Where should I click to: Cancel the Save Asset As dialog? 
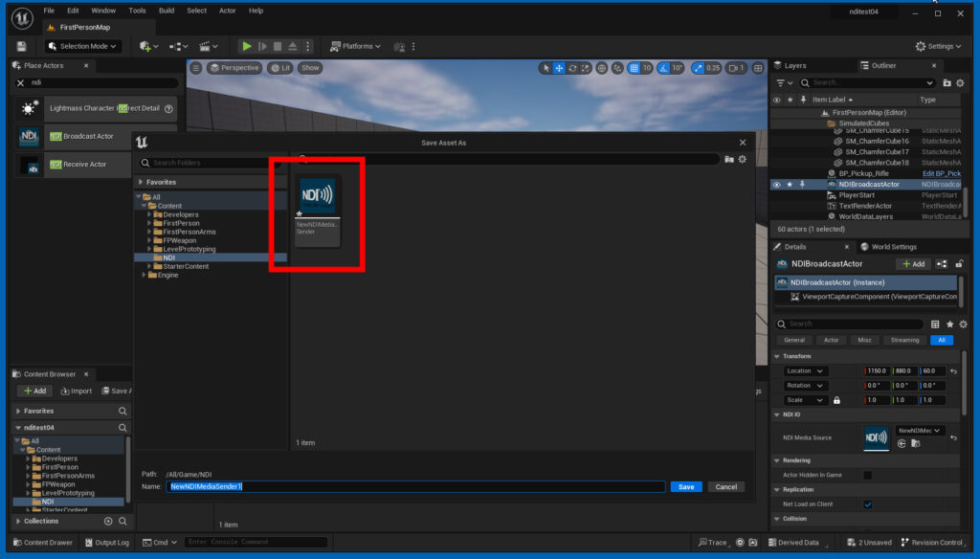tap(726, 486)
